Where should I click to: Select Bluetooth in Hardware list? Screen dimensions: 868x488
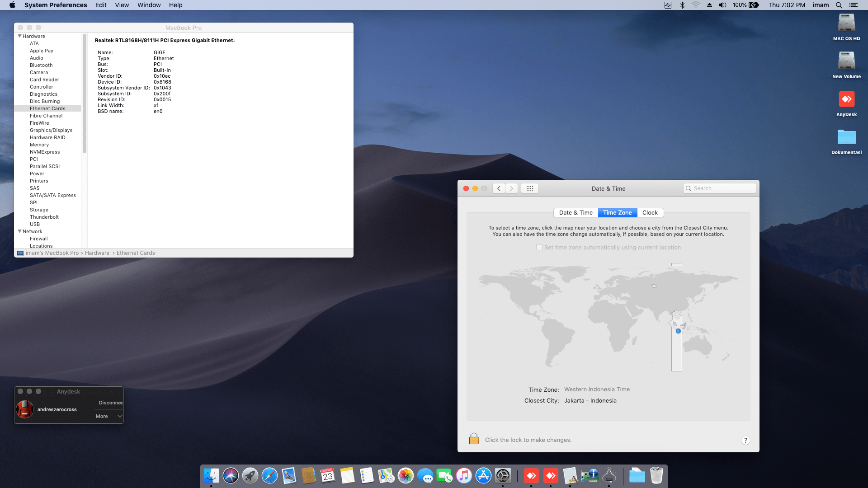(x=41, y=65)
